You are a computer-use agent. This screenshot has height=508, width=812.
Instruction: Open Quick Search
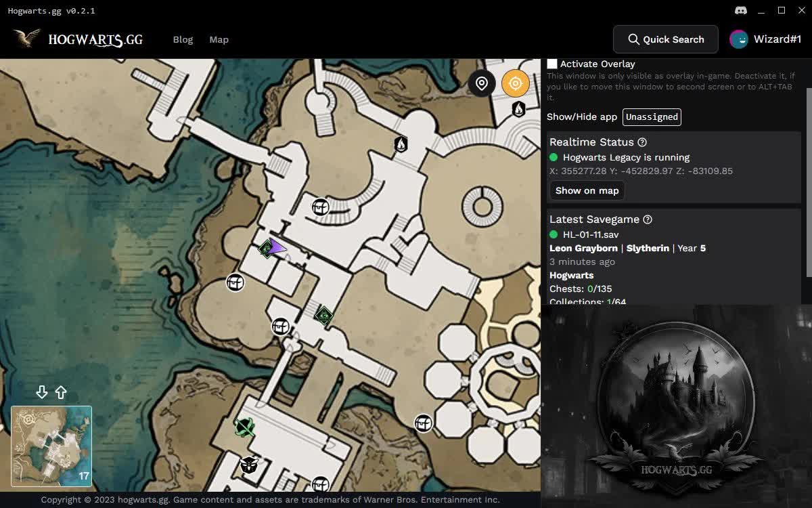[666, 39]
